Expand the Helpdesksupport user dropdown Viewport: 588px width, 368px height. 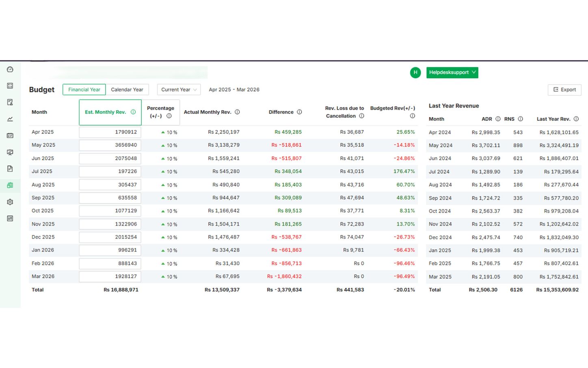tap(452, 73)
